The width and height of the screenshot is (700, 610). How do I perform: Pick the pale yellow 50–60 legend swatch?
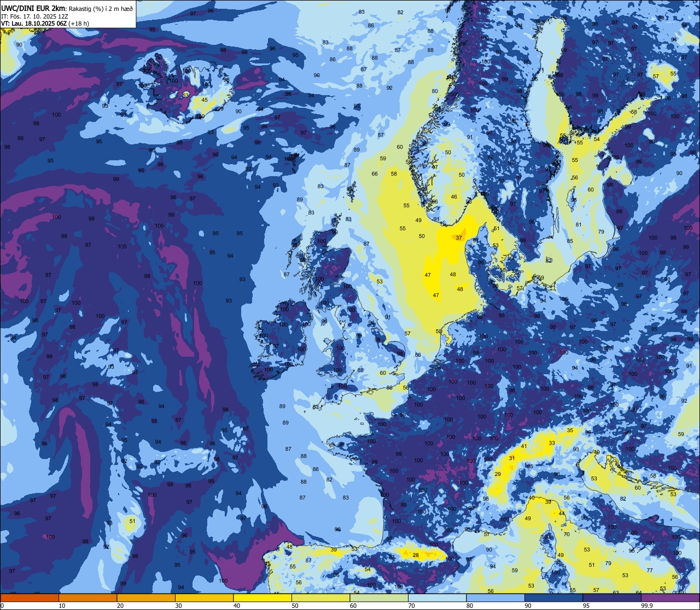coord(320,597)
